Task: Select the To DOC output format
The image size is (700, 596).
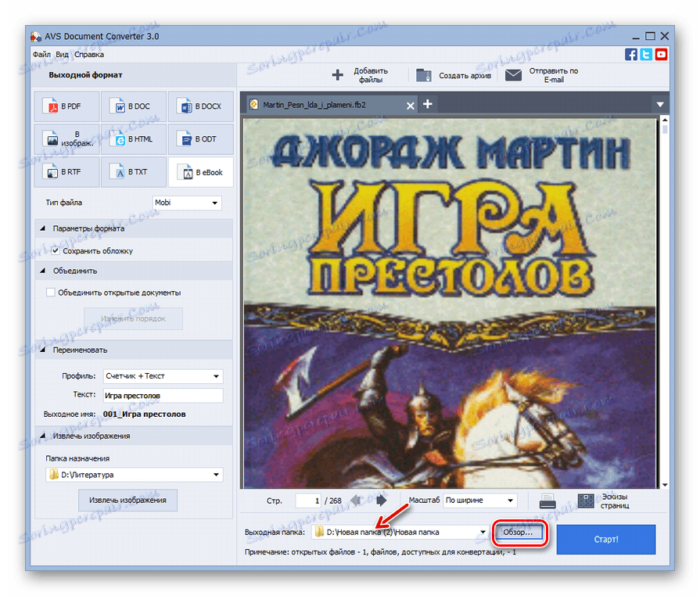Action: tap(134, 106)
